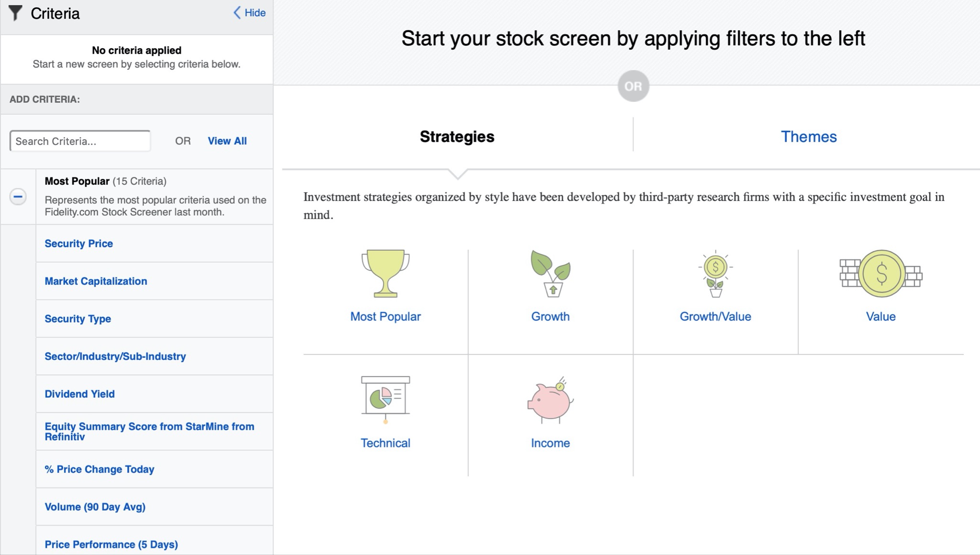Add the Security Price criterion
Screen dimensions: 980x555
tap(79, 244)
